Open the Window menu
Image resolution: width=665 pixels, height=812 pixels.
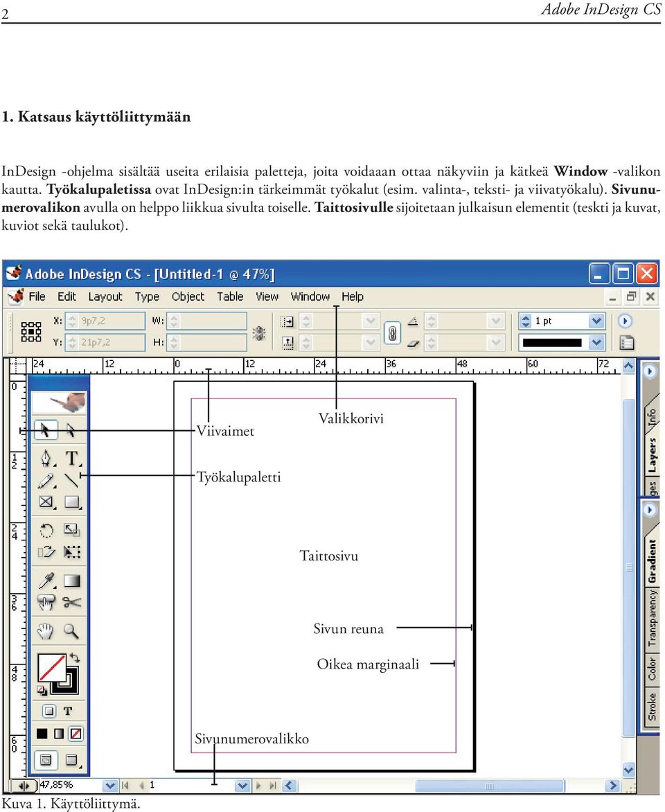(310, 297)
